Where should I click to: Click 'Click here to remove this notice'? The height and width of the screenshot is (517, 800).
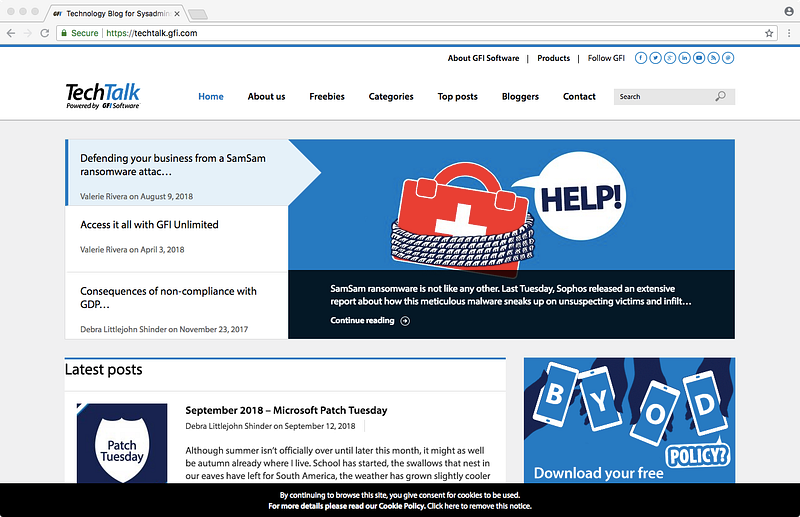(479, 506)
